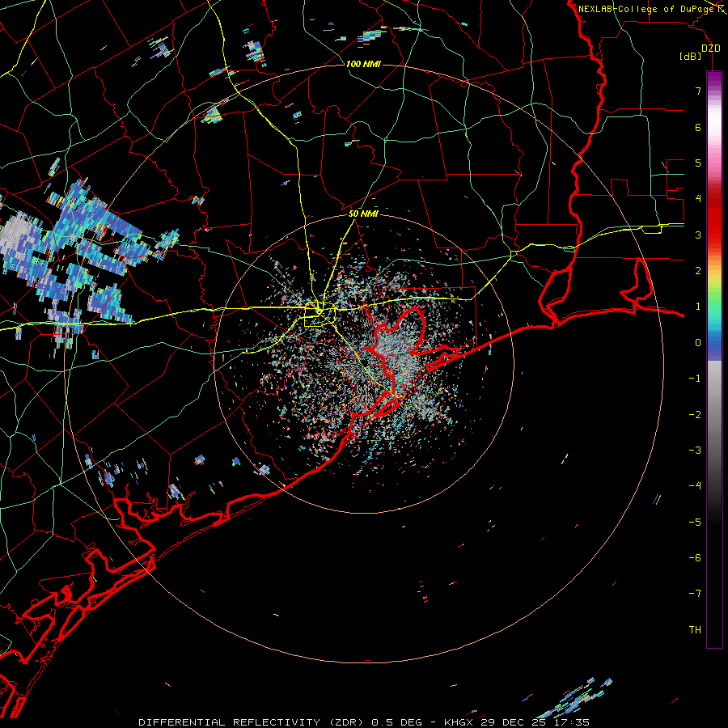728x728 pixels.
Task: Click the "7" value on the scale
Action: 698,91
